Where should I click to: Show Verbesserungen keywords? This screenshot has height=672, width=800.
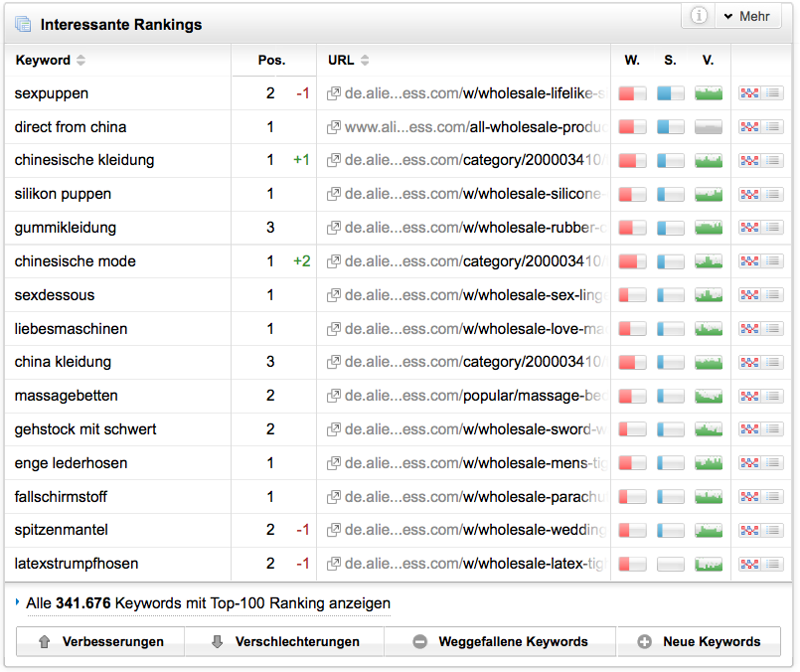click(x=100, y=642)
